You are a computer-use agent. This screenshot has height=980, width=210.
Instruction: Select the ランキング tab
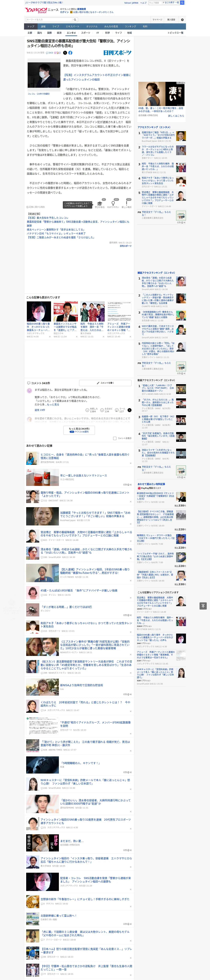[x=130, y=26]
